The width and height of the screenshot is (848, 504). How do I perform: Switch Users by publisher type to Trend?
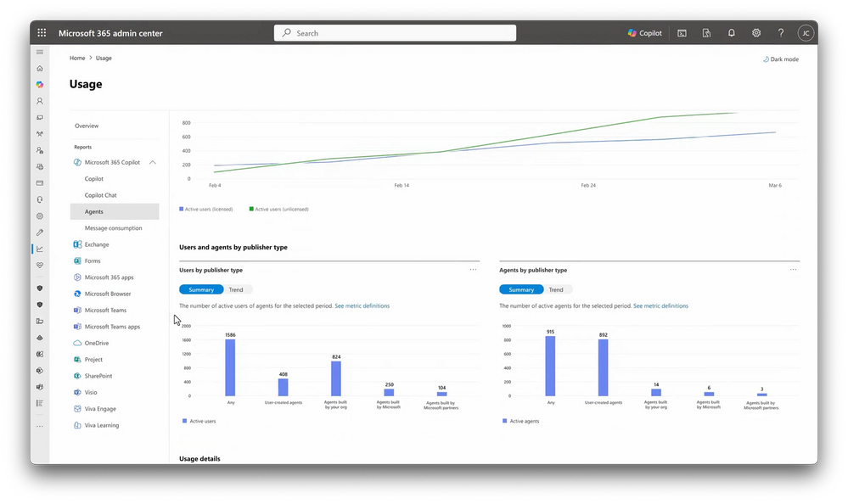(236, 290)
